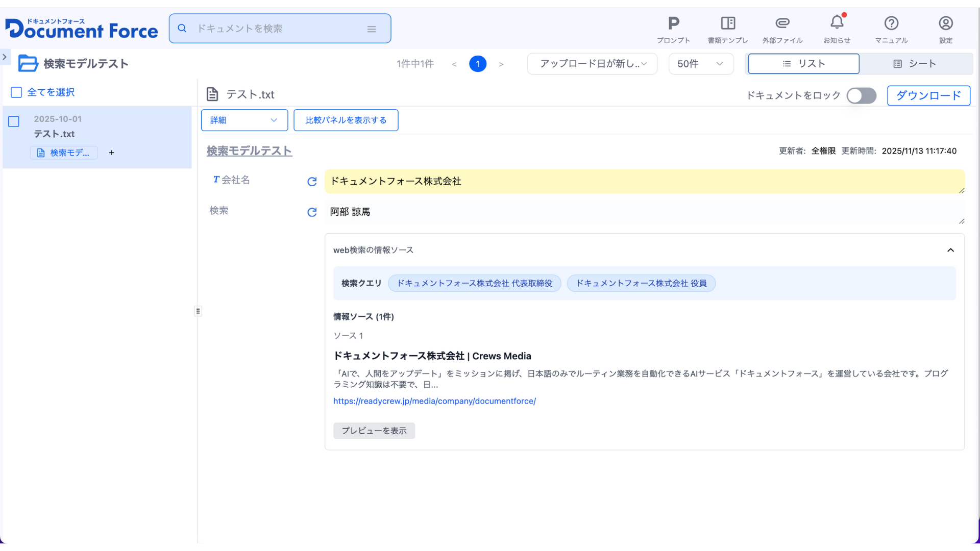Open the 詳細 dropdown

tap(244, 120)
